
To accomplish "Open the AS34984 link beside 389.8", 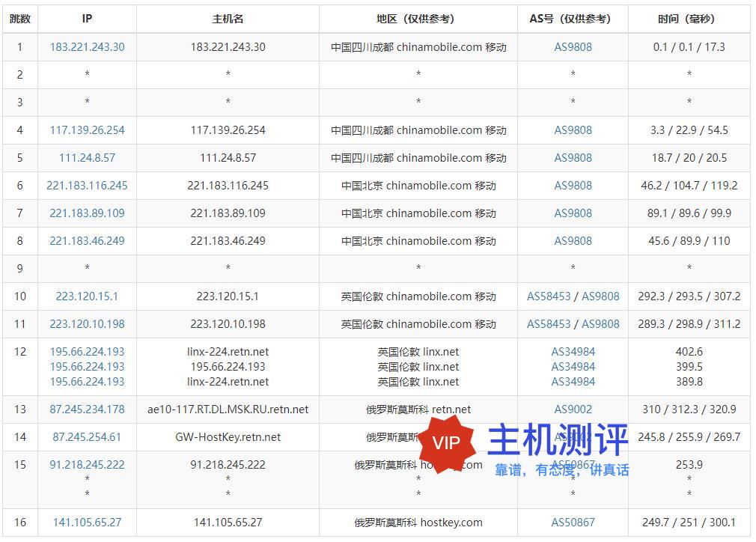I will click(x=573, y=382).
